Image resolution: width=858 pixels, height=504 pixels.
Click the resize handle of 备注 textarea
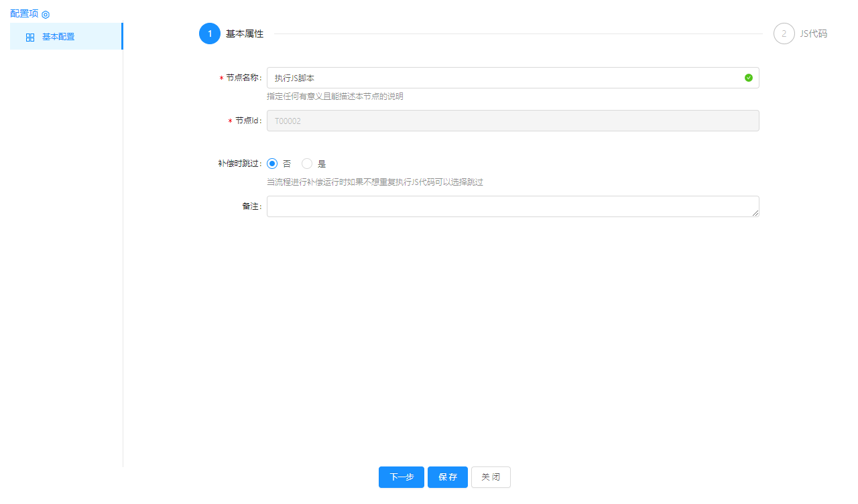[x=755, y=212]
